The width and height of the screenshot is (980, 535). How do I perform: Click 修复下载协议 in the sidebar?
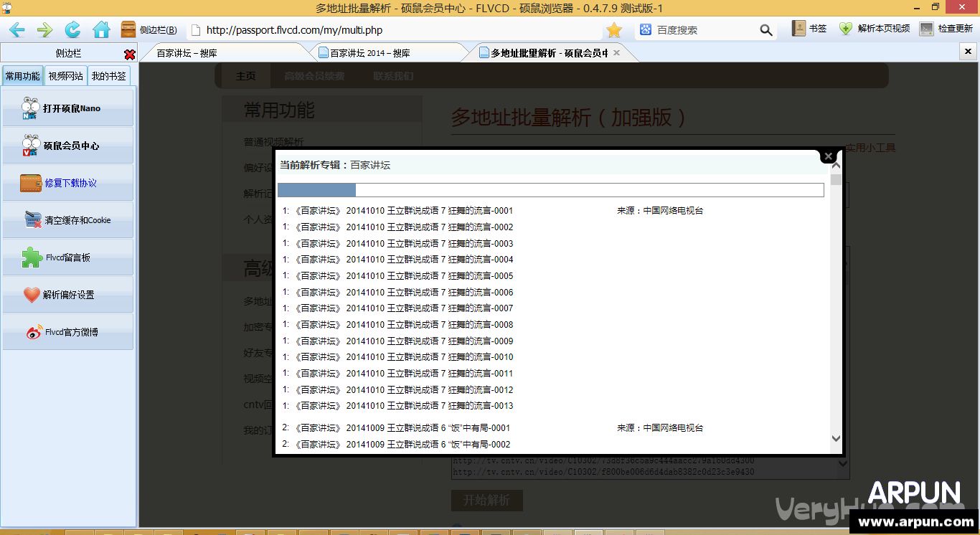(68, 183)
